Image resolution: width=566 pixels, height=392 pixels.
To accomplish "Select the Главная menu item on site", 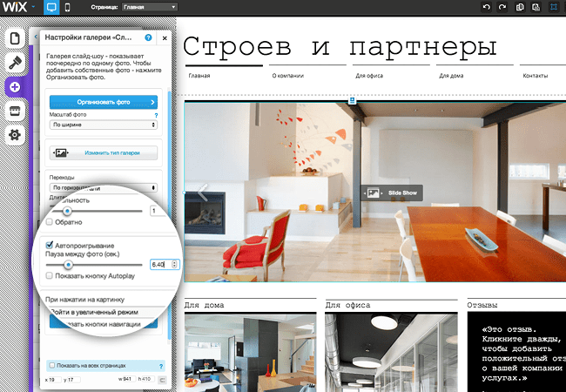I will pos(199,76).
